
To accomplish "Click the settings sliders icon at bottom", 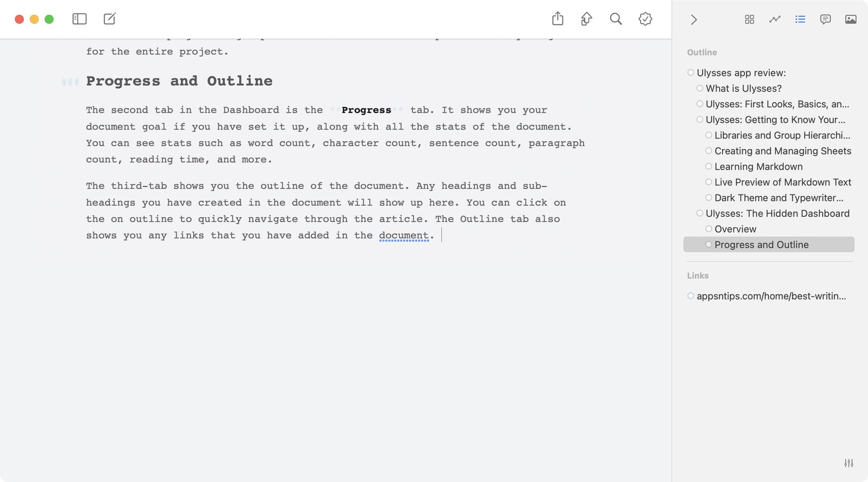I will point(848,463).
